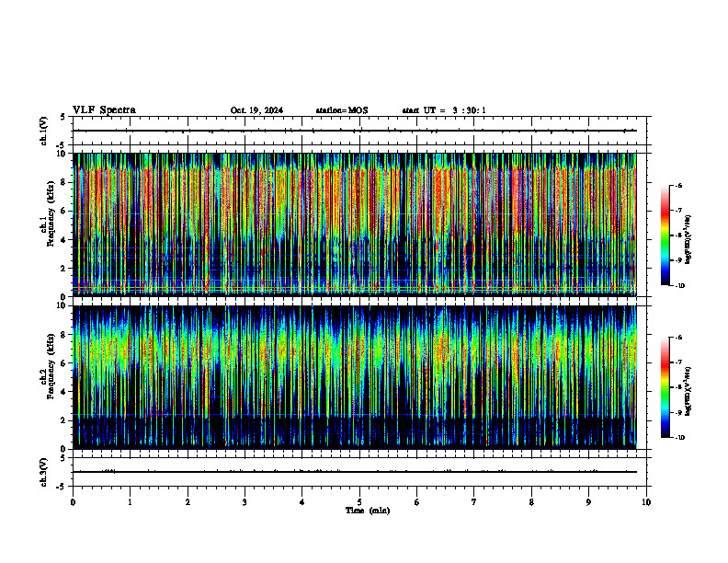Select the "ch.3(V)" waveform axis label
The height and width of the screenshot is (563, 728).
click(x=43, y=472)
